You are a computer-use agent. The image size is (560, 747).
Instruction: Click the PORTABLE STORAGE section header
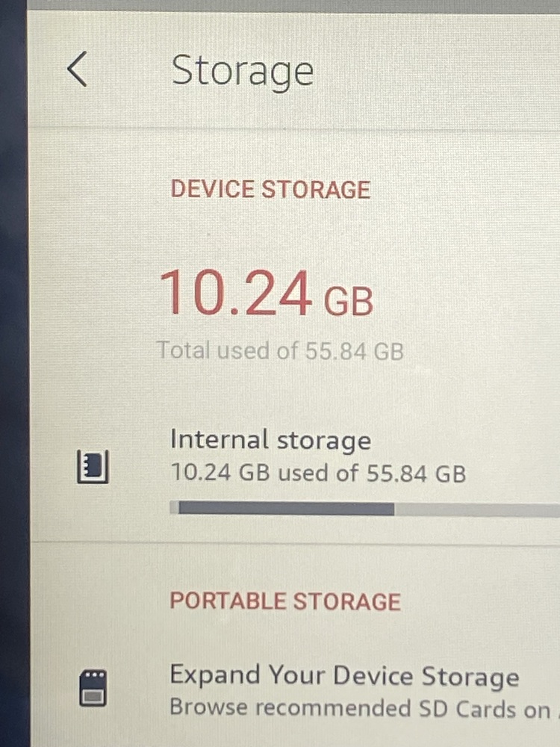point(285,601)
